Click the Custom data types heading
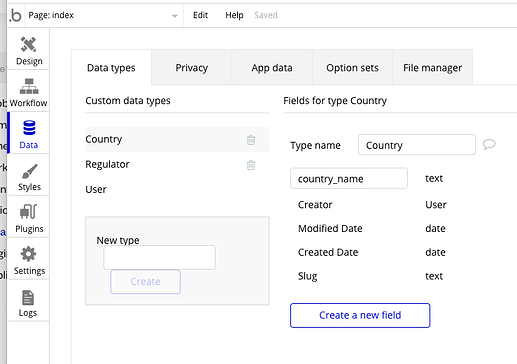The width and height of the screenshot is (517, 364). [x=128, y=101]
